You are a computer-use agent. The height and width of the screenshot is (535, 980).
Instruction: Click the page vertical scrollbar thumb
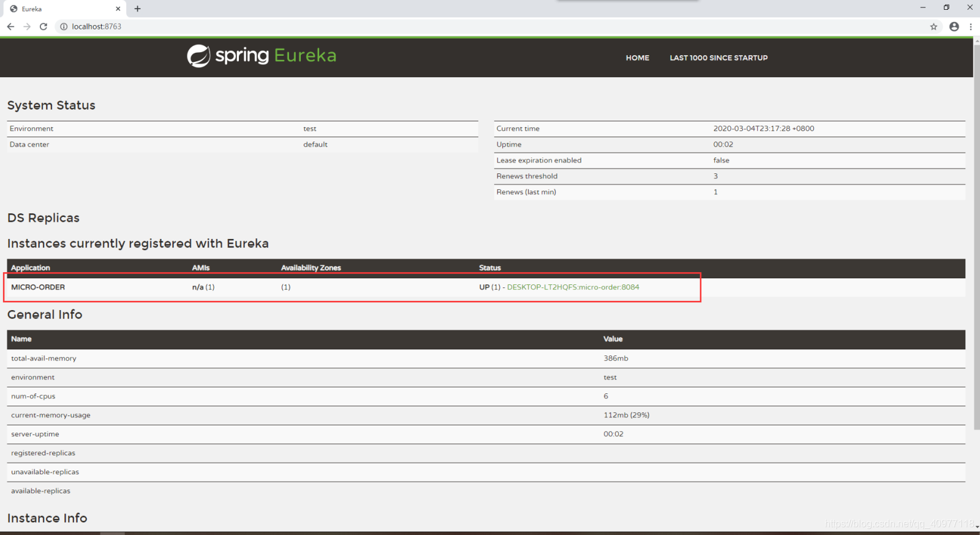pyautogui.click(x=976, y=236)
